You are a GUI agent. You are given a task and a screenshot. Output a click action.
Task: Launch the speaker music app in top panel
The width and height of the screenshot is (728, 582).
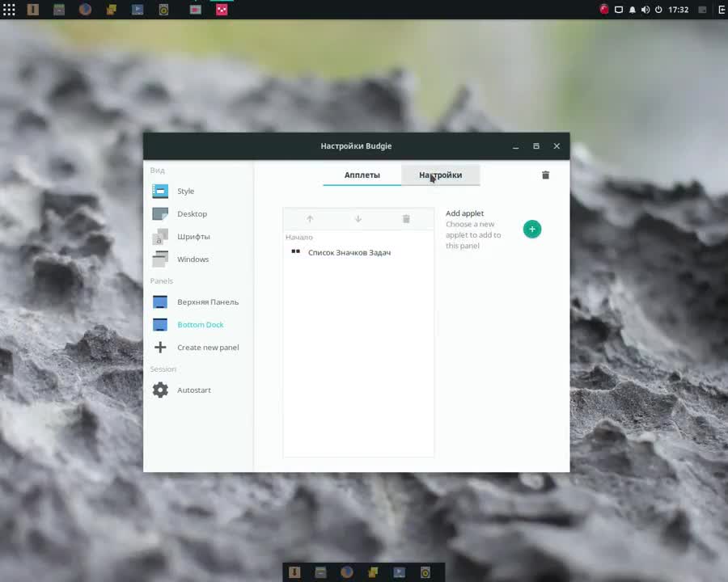pos(163,9)
